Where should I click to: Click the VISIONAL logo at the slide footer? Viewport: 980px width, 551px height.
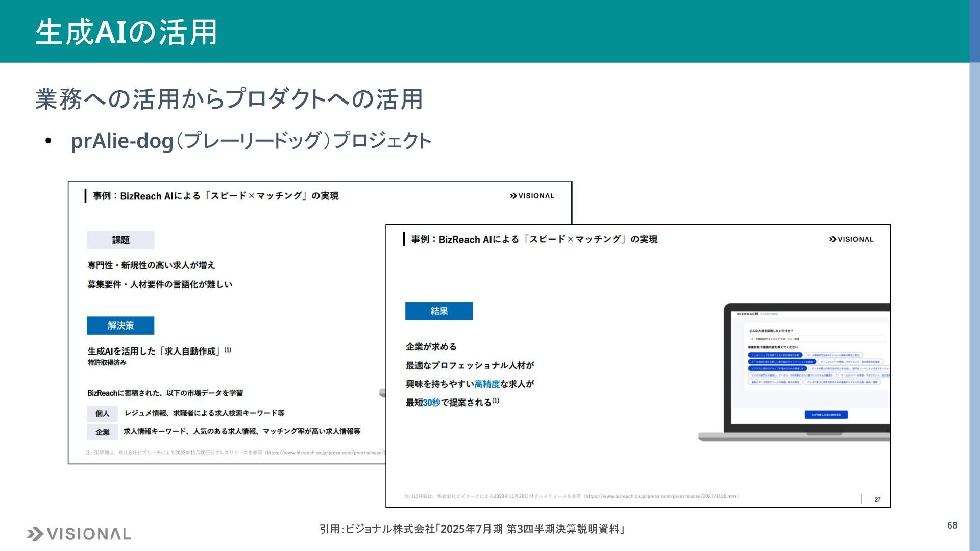pos(79,534)
